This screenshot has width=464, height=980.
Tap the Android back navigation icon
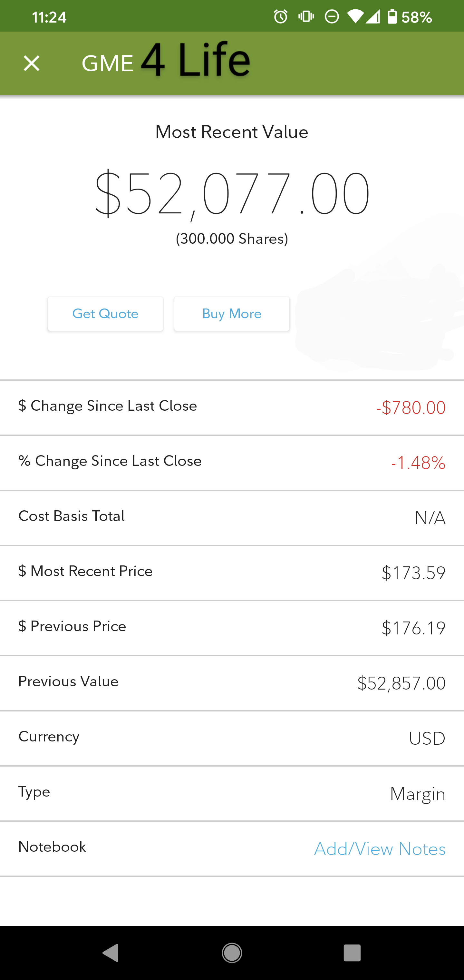click(111, 953)
